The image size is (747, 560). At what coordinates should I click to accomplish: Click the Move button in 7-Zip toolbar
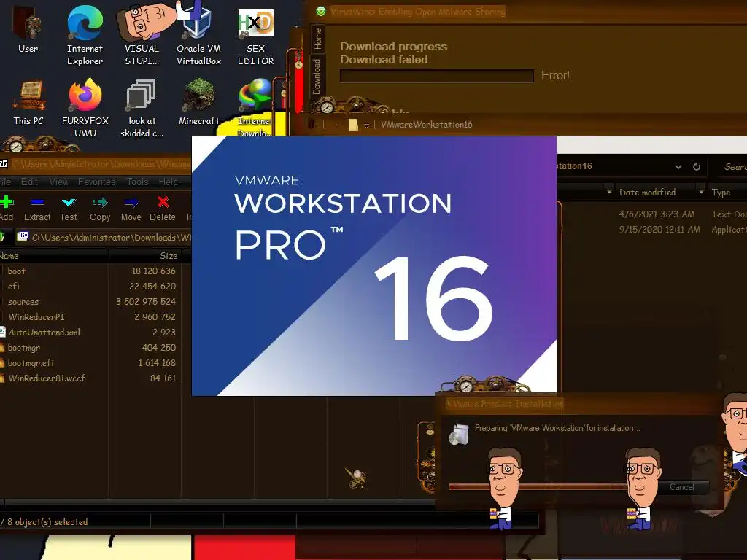(x=131, y=209)
